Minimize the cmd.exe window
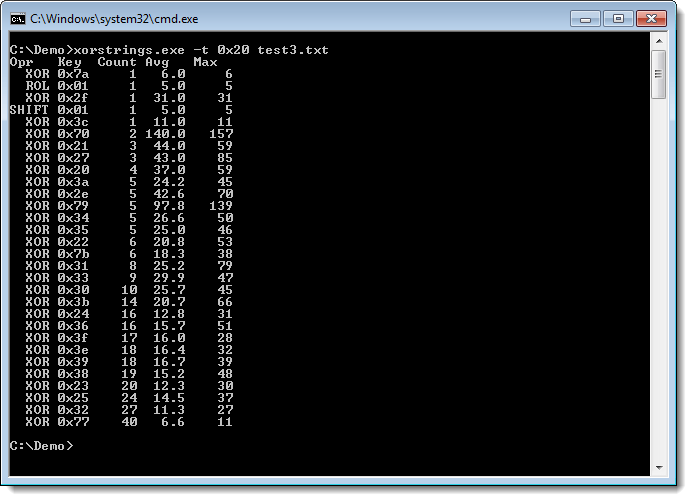 (585, 19)
